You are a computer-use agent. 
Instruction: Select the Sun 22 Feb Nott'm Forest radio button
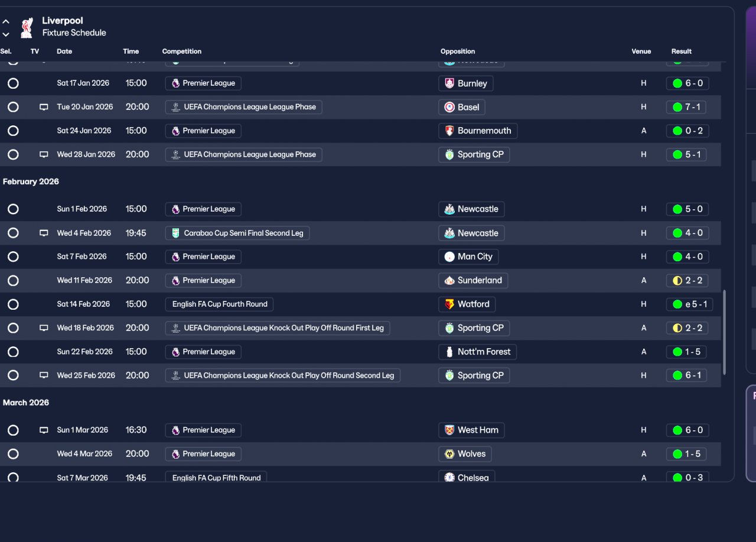[13, 352]
